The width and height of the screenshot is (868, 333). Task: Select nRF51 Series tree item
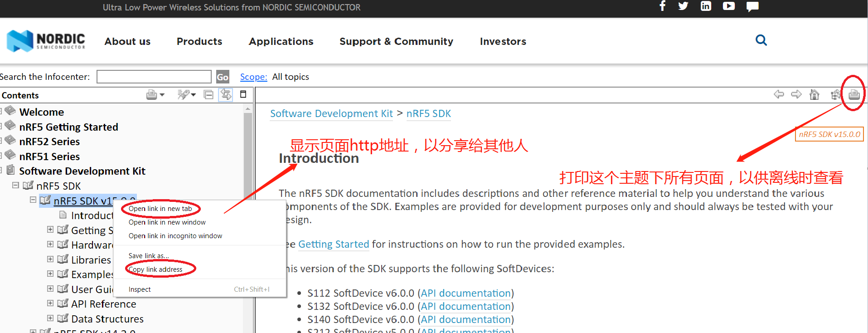point(49,157)
